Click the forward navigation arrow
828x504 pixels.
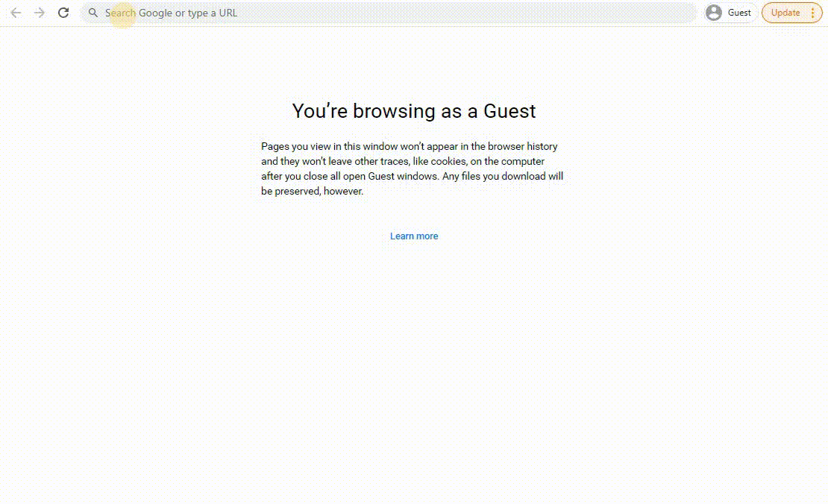pyautogui.click(x=40, y=13)
